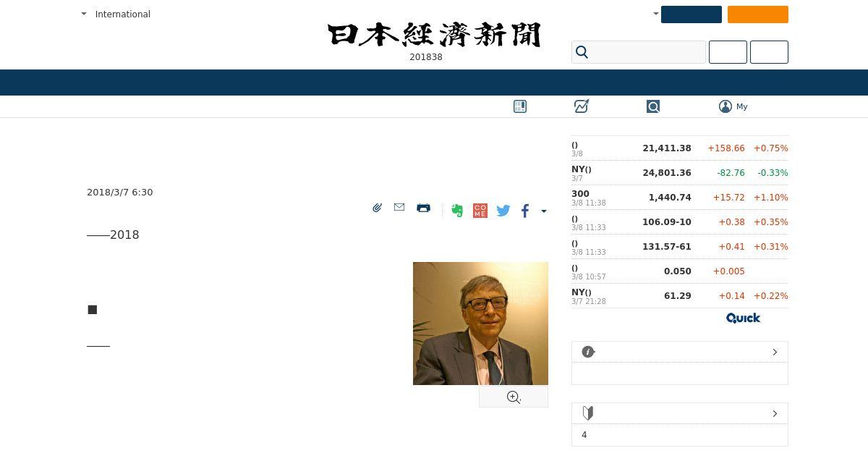Click the dark blue header button
This screenshot has width=868, height=456.
tap(692, 14)
